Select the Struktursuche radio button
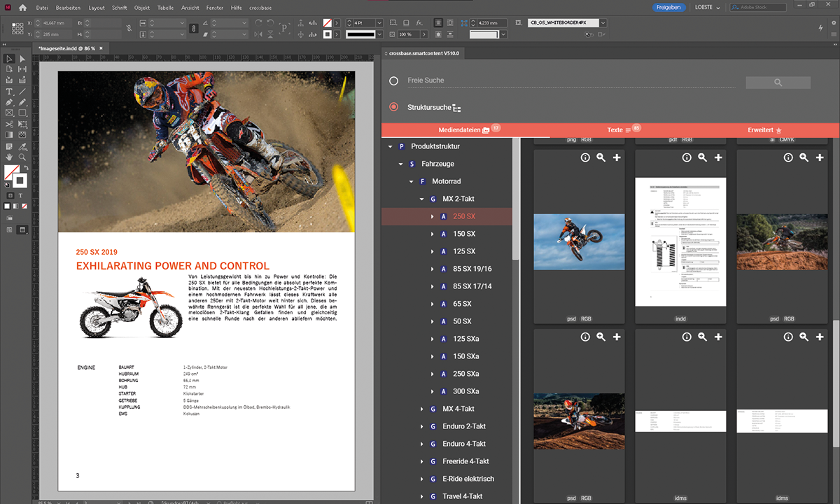The image size is (840, 504). pos(394,108)
